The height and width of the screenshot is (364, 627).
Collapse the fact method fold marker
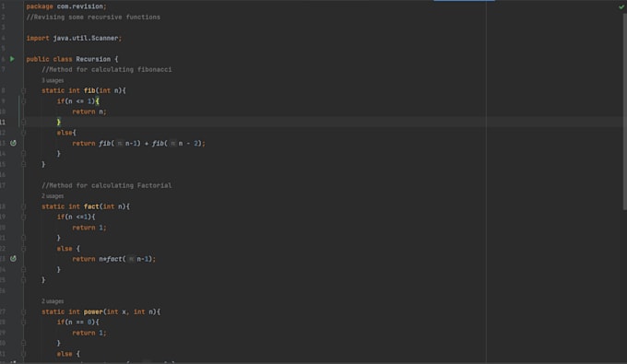pos(23,206)
